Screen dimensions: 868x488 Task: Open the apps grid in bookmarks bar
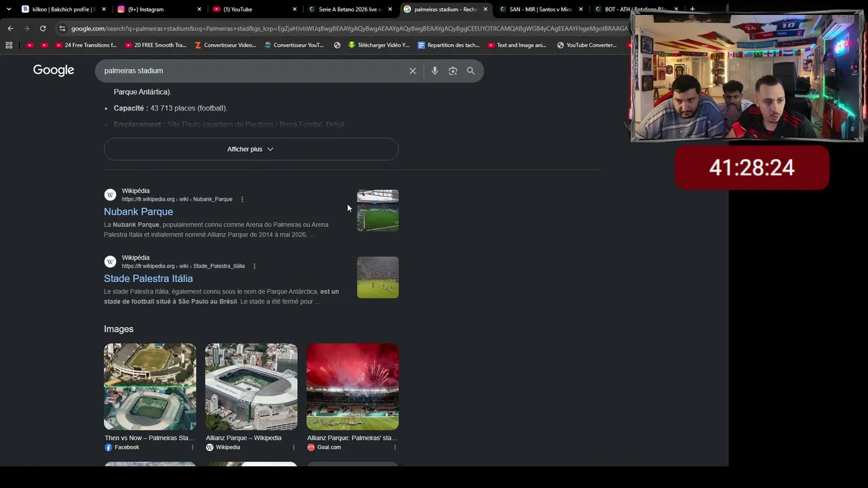(x=9, y=45)
